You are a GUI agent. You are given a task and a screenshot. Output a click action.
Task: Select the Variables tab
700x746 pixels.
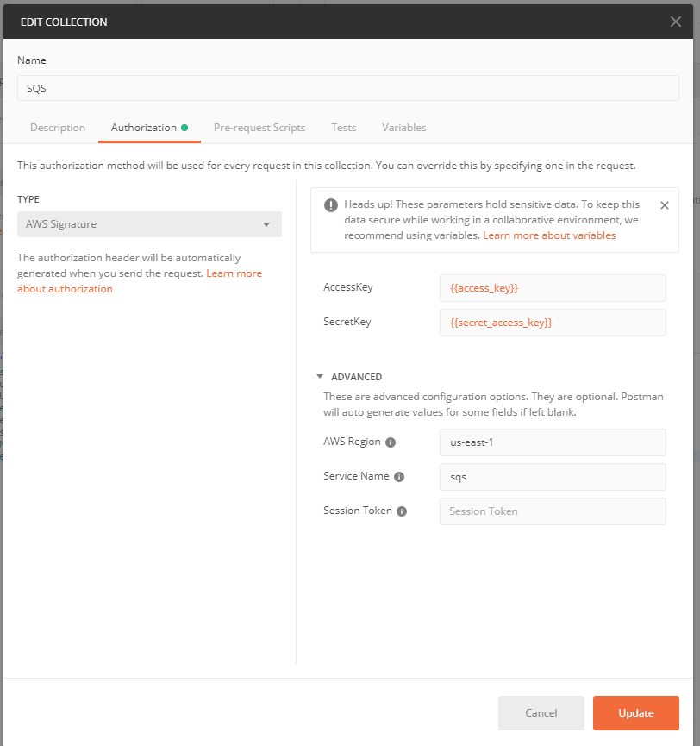click(x=404, y=128)
